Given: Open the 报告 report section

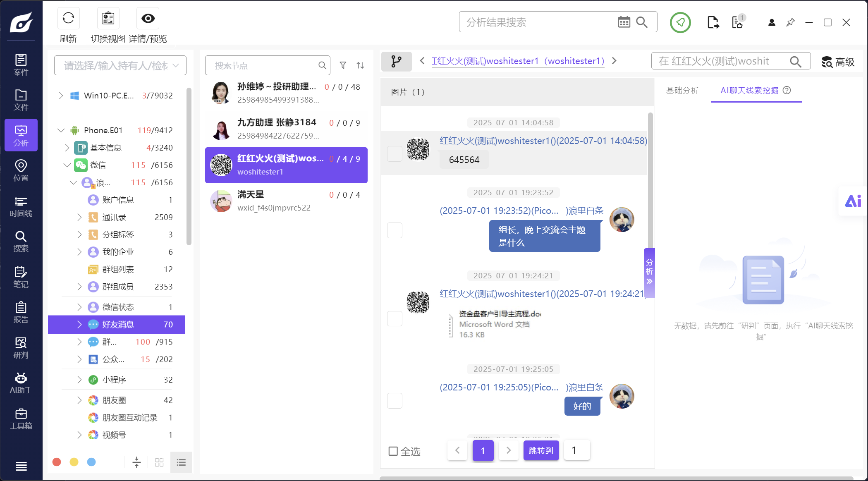Looking at the screenshot, I should click(x=21, y=312).
